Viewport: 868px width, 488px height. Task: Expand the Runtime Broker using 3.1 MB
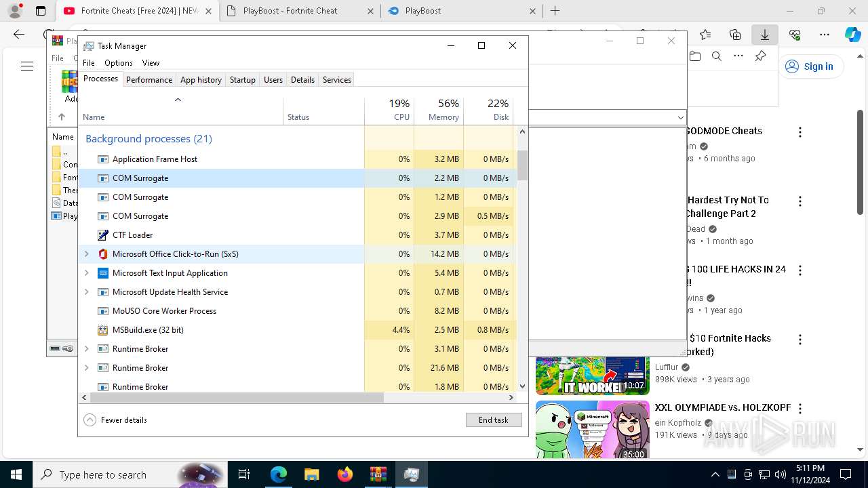point(86,348)
